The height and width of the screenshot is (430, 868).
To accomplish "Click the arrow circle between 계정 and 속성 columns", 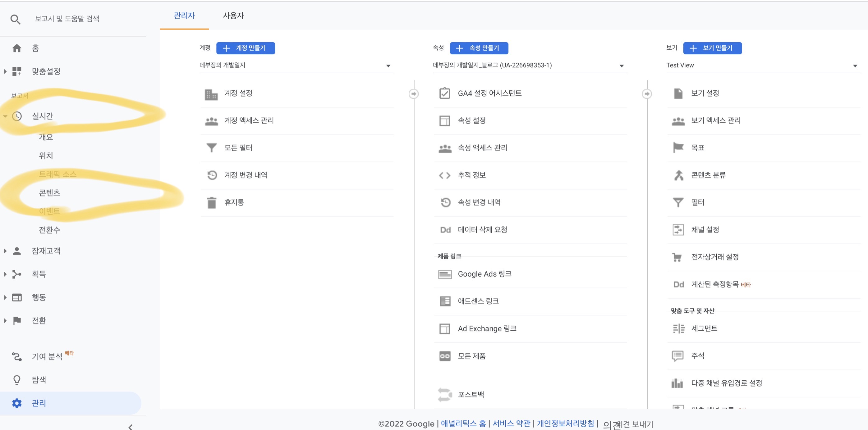I will pos(413,94).
